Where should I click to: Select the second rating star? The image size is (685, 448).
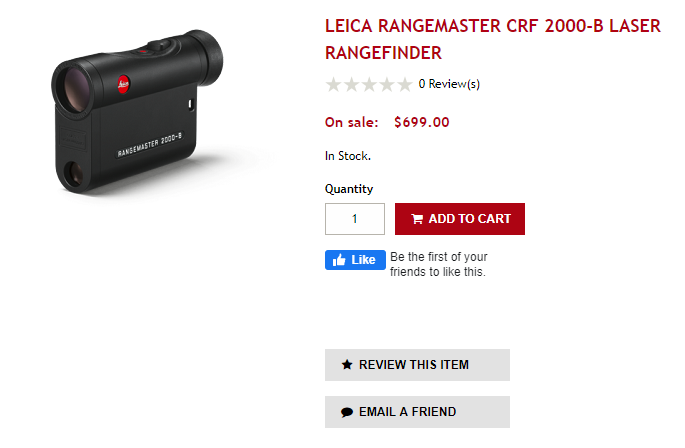tap(351, 84)
